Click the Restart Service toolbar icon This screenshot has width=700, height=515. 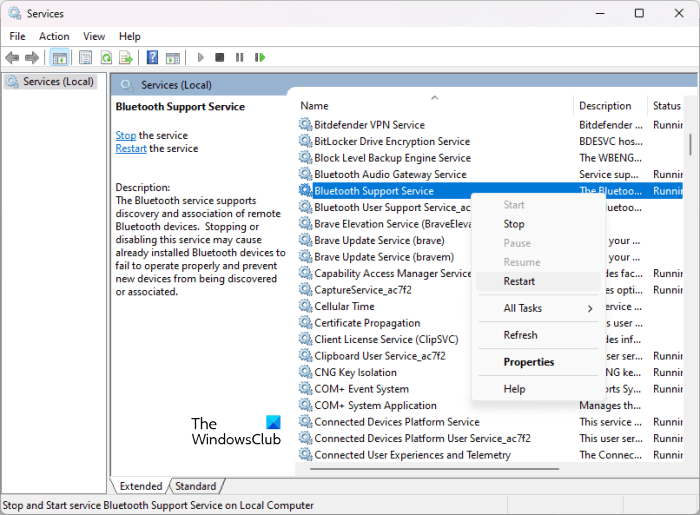click(260, 58)
